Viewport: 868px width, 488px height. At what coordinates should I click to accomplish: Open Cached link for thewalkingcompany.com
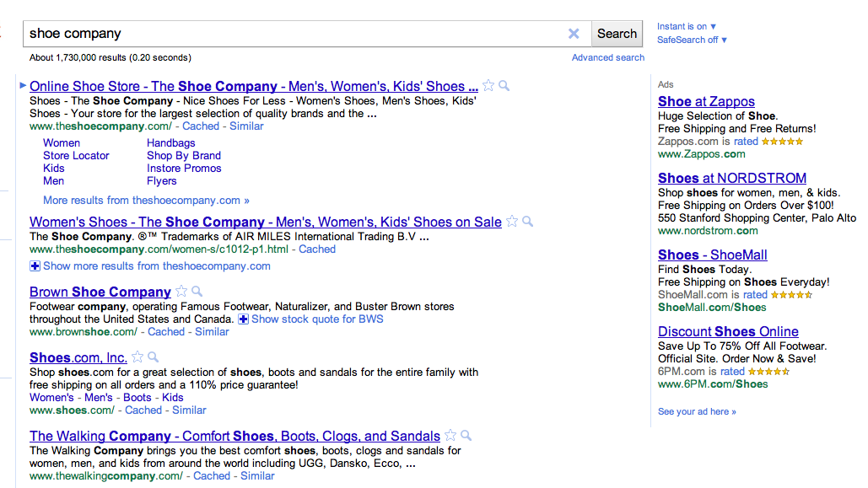coord(212,476)
